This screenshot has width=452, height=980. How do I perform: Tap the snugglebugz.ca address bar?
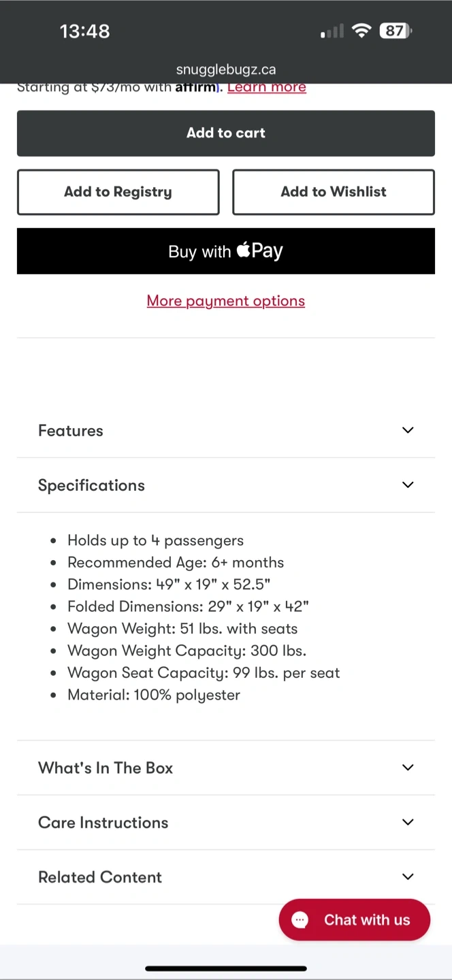pyautogui.click(x=226, y=69)
